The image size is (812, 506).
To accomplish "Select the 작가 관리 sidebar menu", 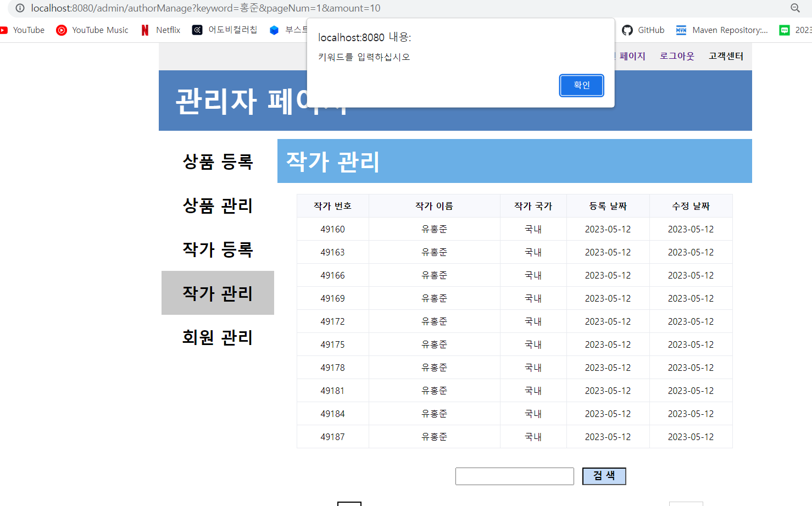I will click(218, 293).
